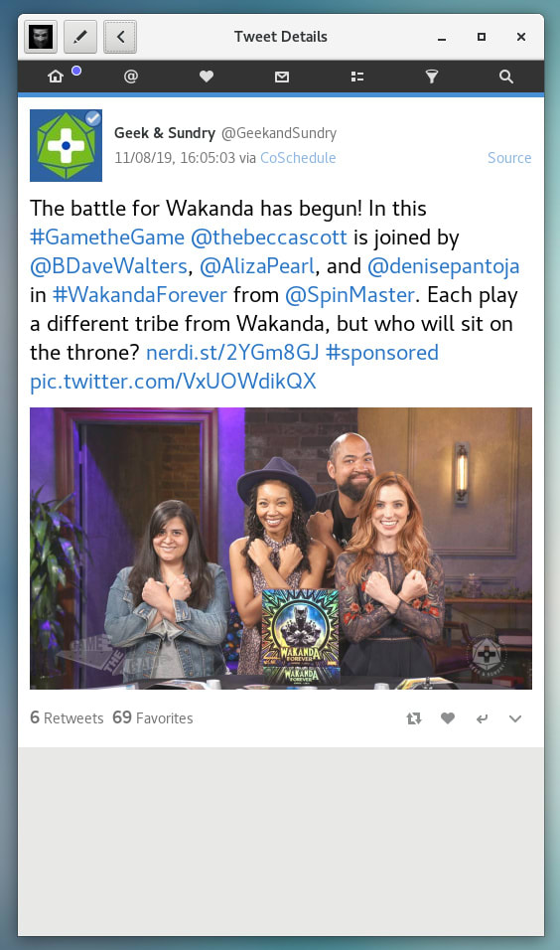This screenshot has width=560, height=950.
Task: View the attached Wakanda Forever photo
Action: coord(281,549)
